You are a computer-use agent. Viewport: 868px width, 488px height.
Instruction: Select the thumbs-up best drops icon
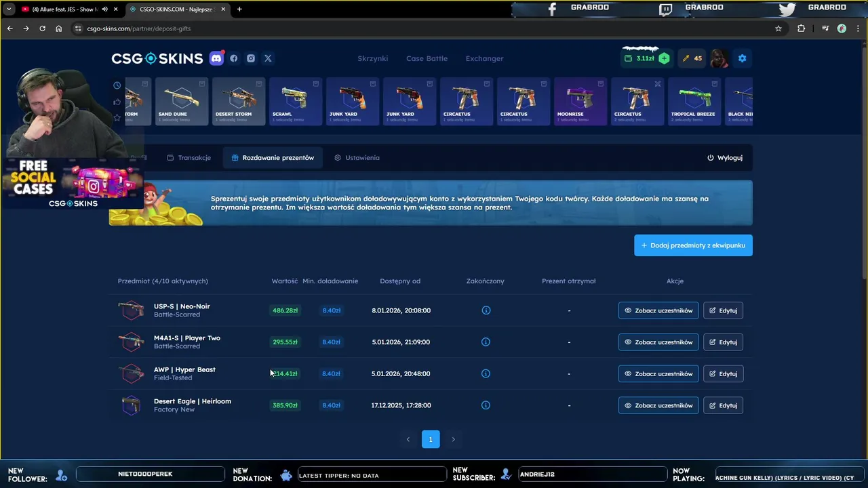(x=117, y=102)
